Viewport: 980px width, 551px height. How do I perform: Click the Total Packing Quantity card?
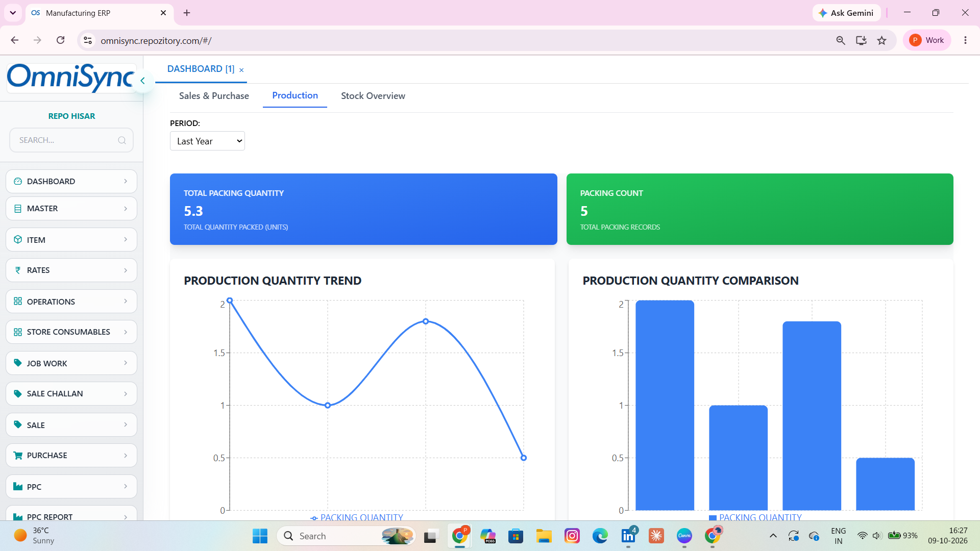(363, 209)
